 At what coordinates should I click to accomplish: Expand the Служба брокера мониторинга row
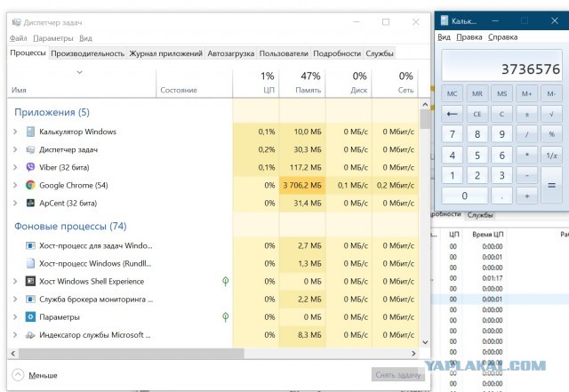[x=15, y=299]
